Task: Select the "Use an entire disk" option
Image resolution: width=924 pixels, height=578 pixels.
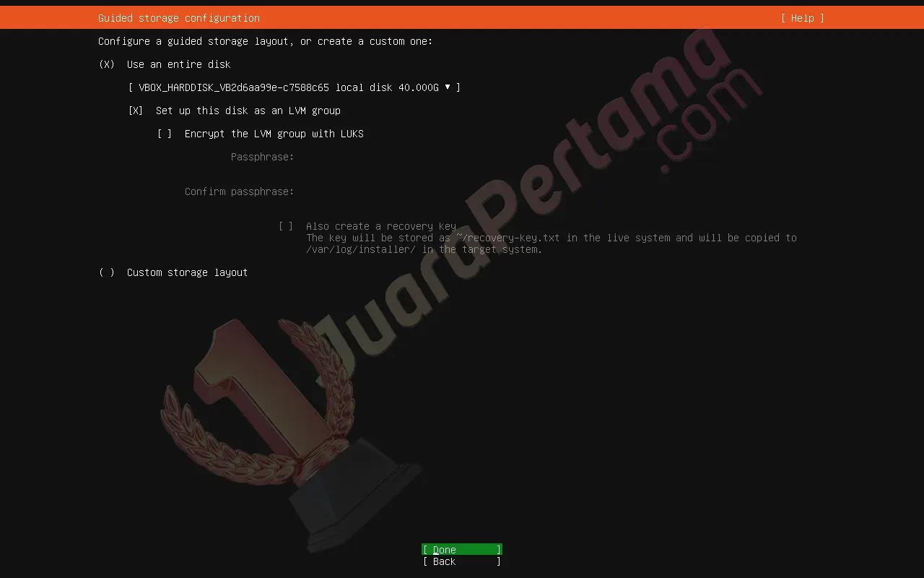Action: pos(178,64)
